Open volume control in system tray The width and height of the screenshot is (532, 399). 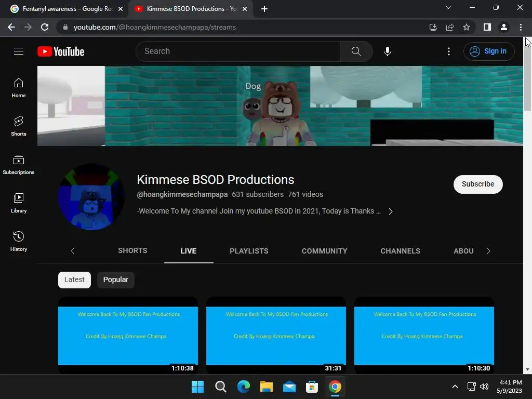484,387
